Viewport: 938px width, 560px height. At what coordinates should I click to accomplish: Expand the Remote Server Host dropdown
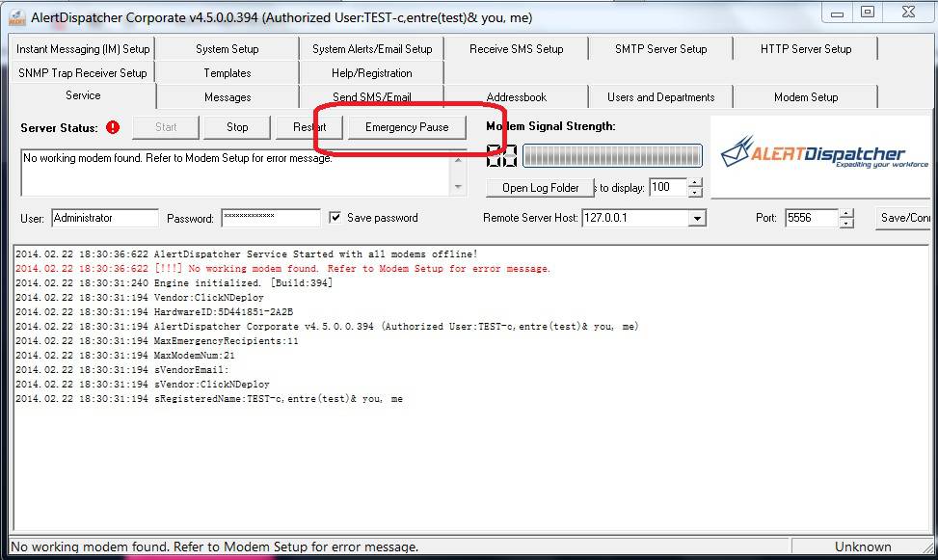click(697, 219)
